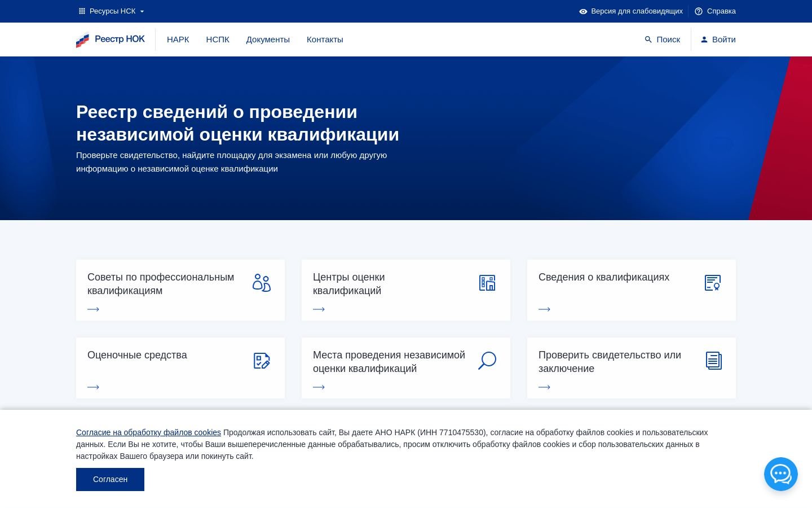
Task: Open the НСПК menu item
Action: click(218, 40)
